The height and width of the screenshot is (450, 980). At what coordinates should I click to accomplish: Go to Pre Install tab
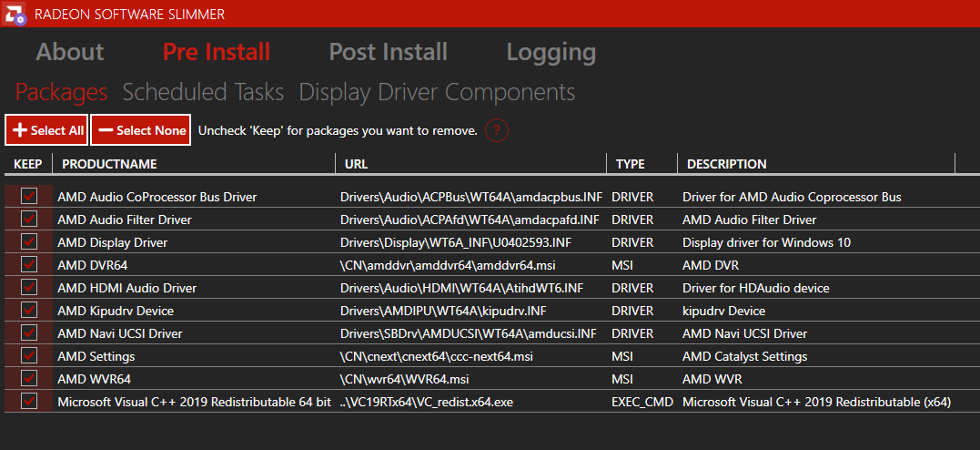pyautogui.click(x=217, y=52)
